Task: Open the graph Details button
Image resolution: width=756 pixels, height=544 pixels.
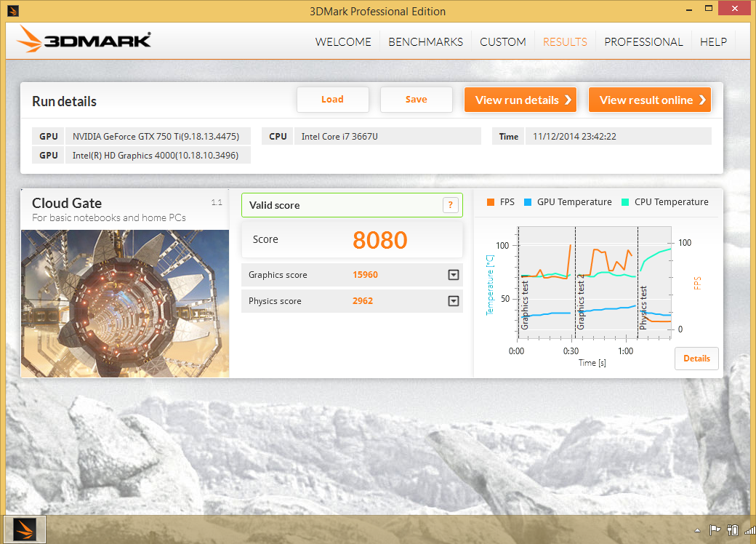Action: 696,359
